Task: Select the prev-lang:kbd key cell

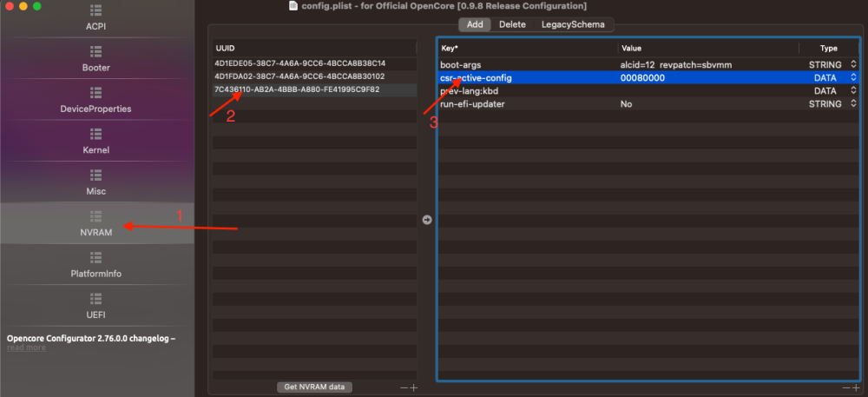Action: coord(528,91)
